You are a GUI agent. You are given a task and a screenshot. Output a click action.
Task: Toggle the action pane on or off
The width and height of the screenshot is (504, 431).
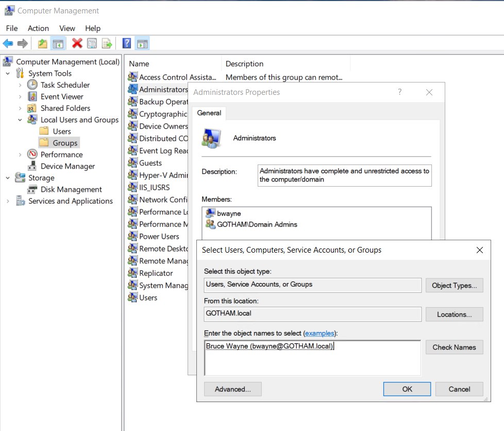(141, 43)
